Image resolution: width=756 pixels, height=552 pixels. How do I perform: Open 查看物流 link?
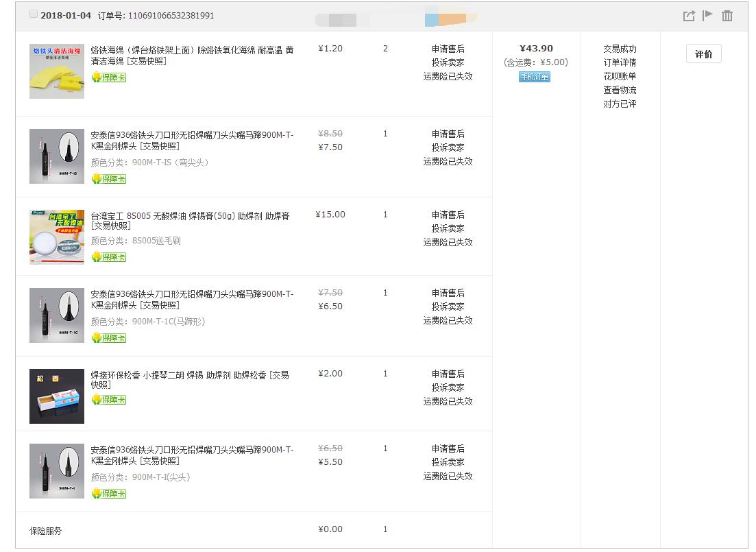[x=620, y=91]
